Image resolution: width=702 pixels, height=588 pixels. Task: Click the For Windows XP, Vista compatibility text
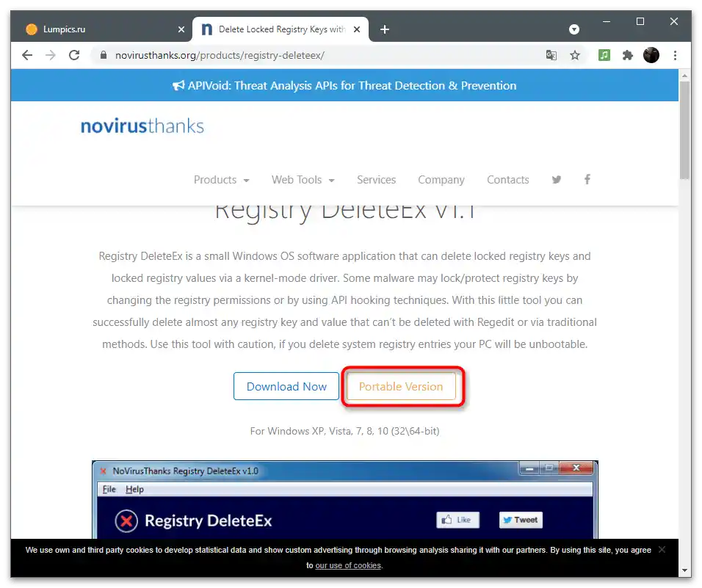coord(344,431)
